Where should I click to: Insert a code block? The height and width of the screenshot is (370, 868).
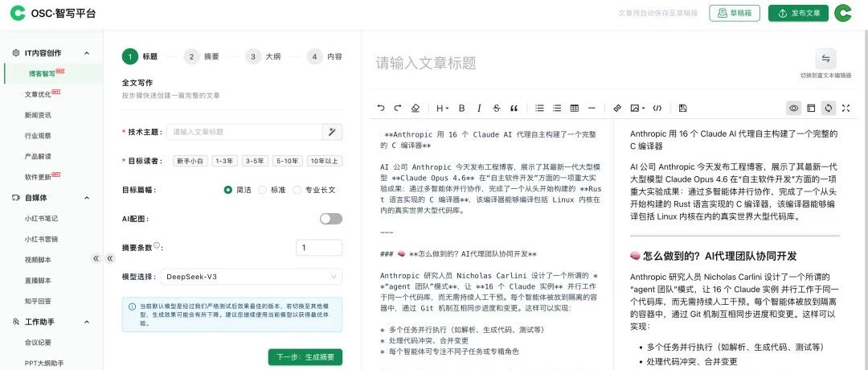tap(657, 108)
